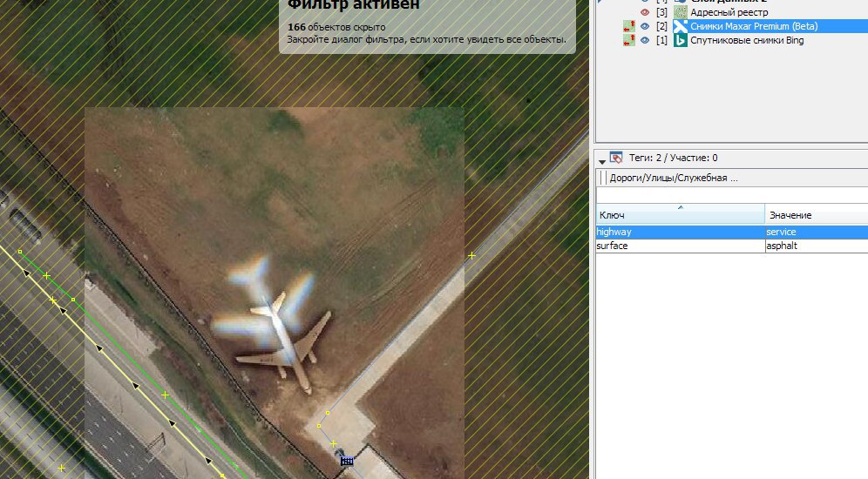Collapse the Теги panel with its arrow
868x479 pixels.
pos(601,161)
